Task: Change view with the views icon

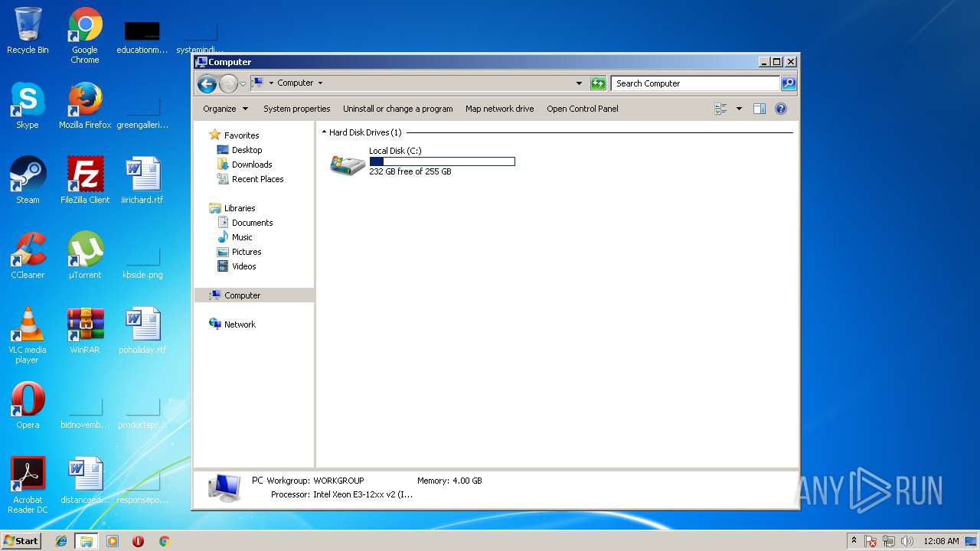Action: pyautogui.click(x=720, y=109)
